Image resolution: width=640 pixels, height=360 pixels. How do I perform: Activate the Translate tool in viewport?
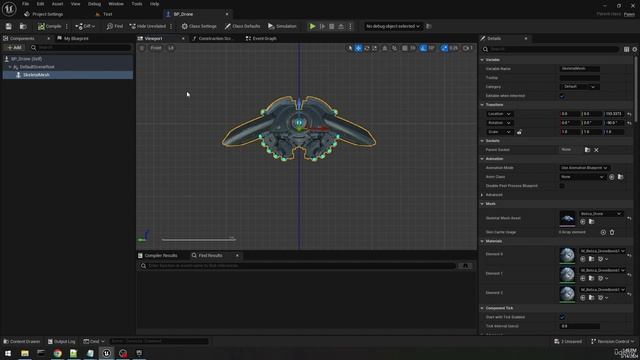coord(358,48)
